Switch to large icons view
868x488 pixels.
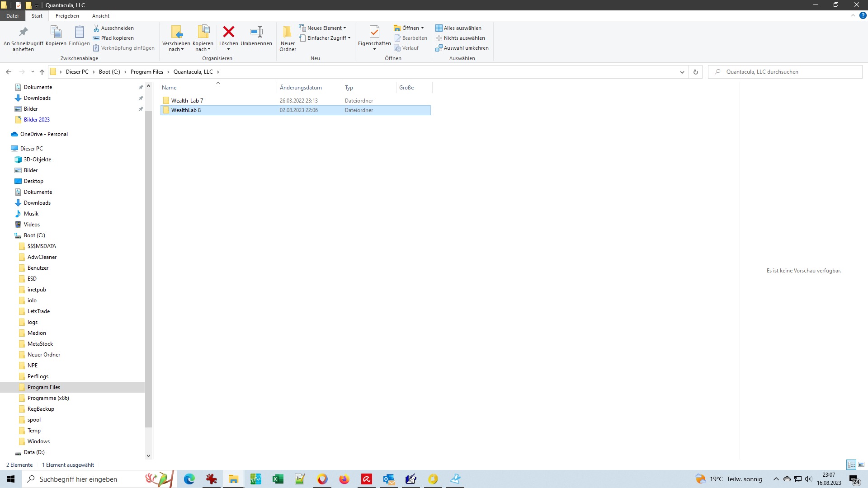point(861,465)
